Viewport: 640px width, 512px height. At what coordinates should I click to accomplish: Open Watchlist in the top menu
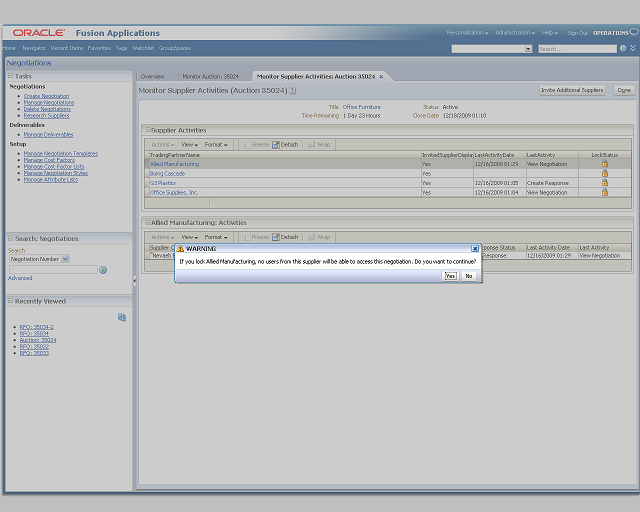[143, 48]
